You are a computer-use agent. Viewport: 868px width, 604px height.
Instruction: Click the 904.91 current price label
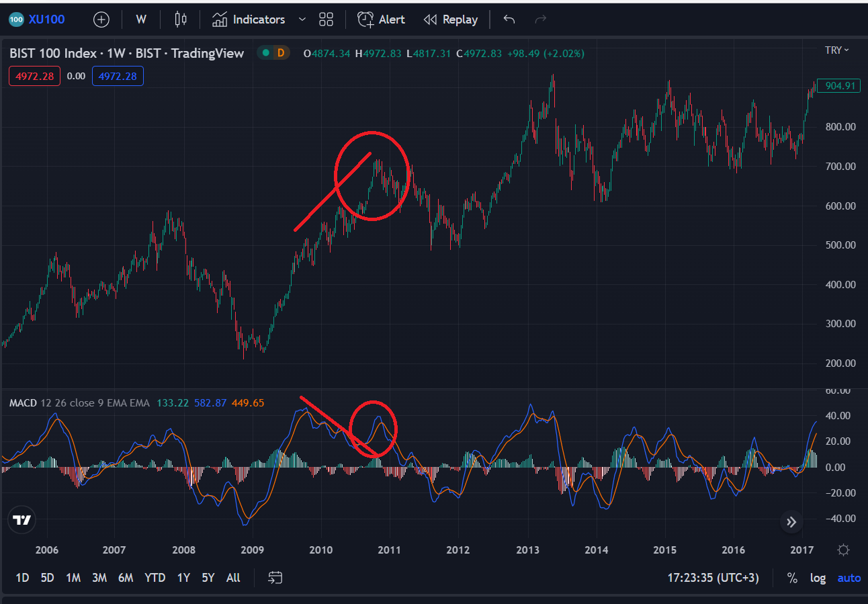click(x=840, y=85)
